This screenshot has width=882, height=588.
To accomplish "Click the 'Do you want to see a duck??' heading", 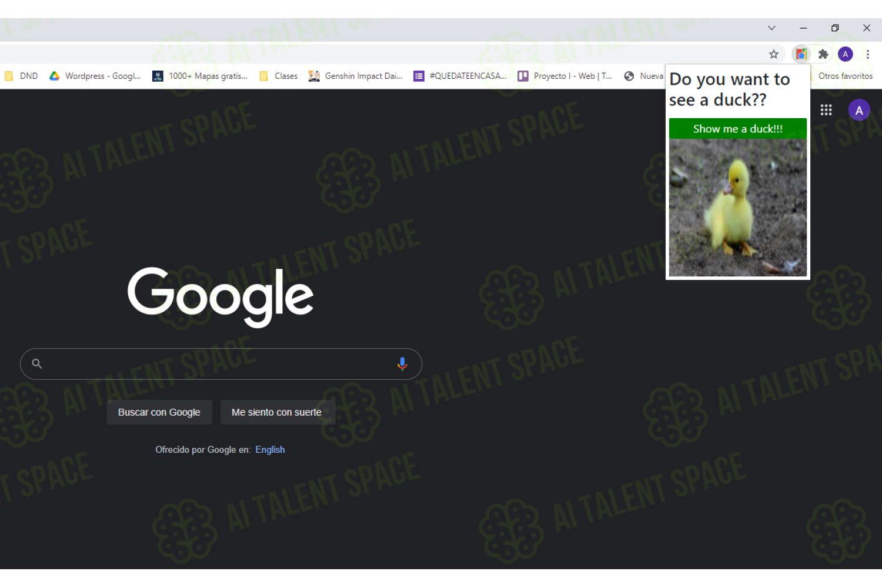I will (x=729, y=89).
